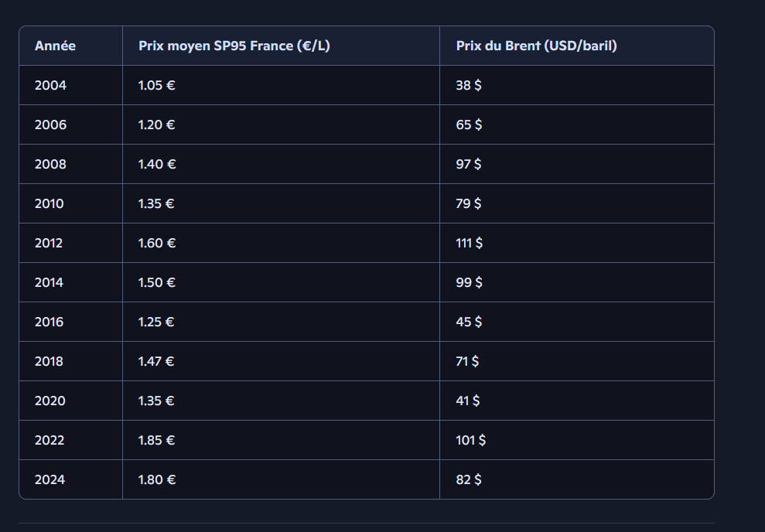Click the Année column header

coord(56,46)
